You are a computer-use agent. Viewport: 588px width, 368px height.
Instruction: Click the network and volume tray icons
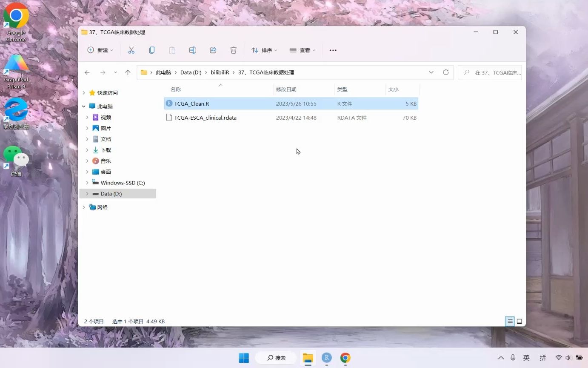pos(563,358)
